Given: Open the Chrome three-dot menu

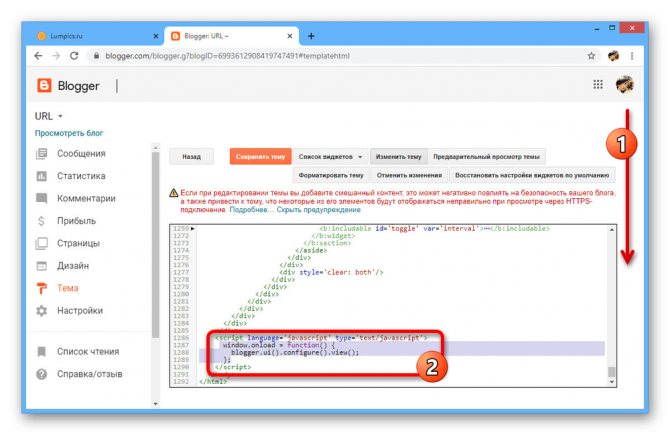Looking at the screenshot, I should pos(632,56).
